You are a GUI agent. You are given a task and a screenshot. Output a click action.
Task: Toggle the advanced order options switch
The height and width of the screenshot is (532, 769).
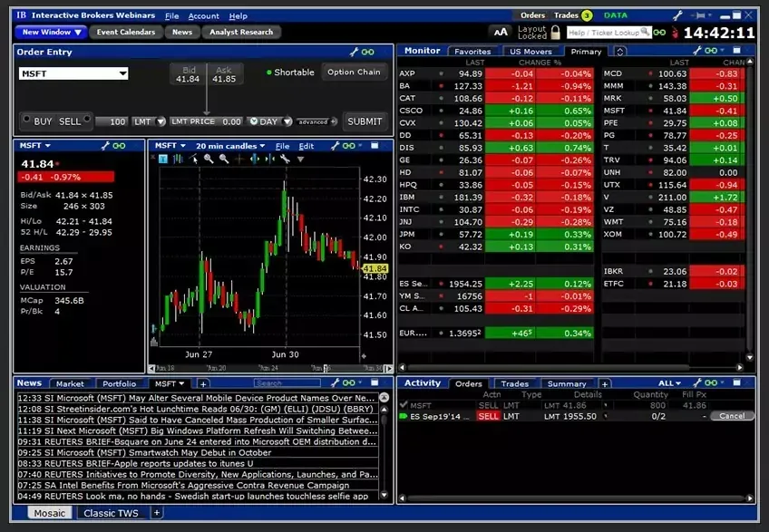tap(316, 121)
